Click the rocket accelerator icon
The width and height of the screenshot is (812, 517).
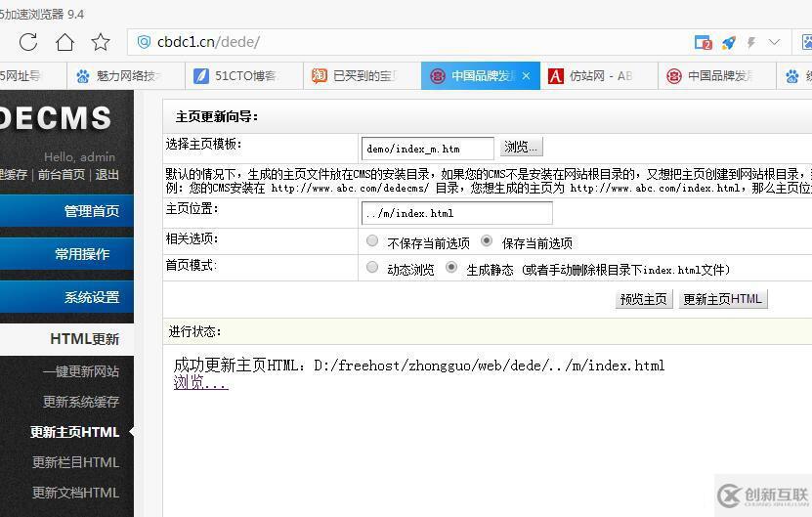pyautogui.click(x=729, y=42)
